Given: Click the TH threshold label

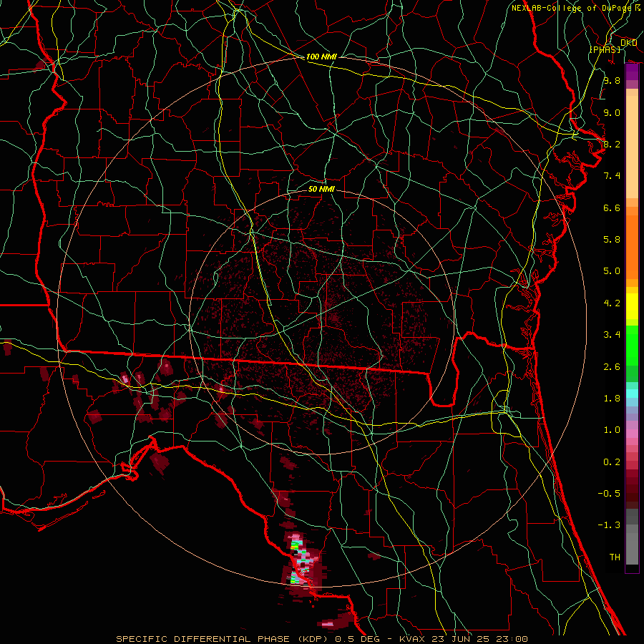Looking at the screenshot, I should coord(615,557).
